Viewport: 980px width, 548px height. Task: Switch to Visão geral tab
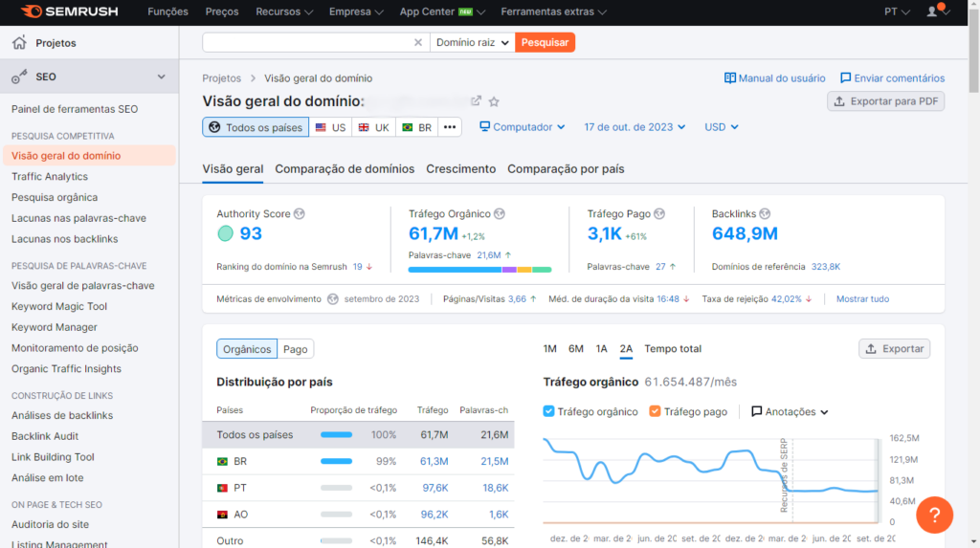click(x=233, y=168)
